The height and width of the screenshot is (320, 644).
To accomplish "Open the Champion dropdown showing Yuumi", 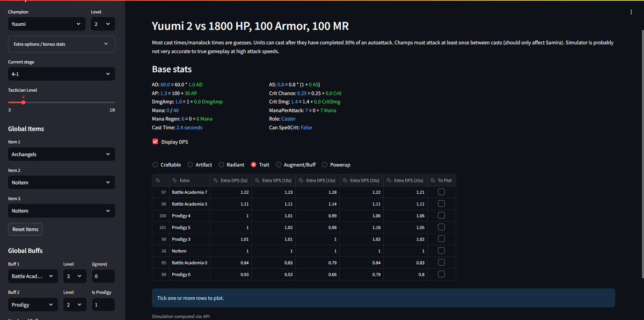I will coord(46,24).
